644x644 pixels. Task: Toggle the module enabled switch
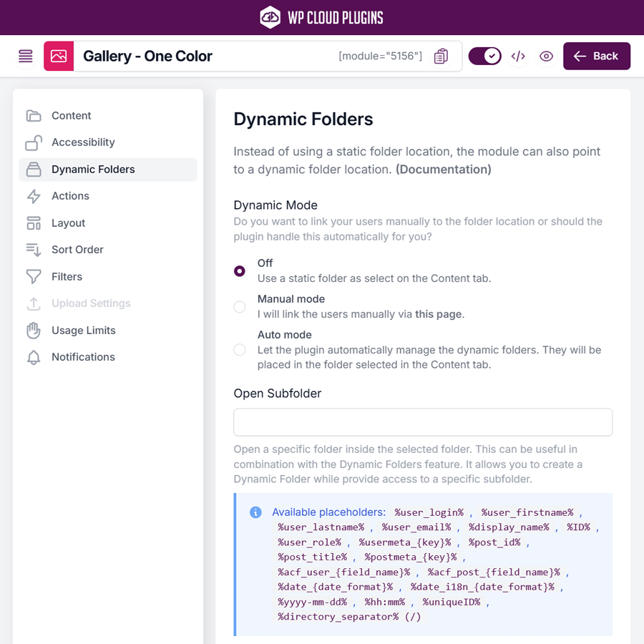click(484, 56)
